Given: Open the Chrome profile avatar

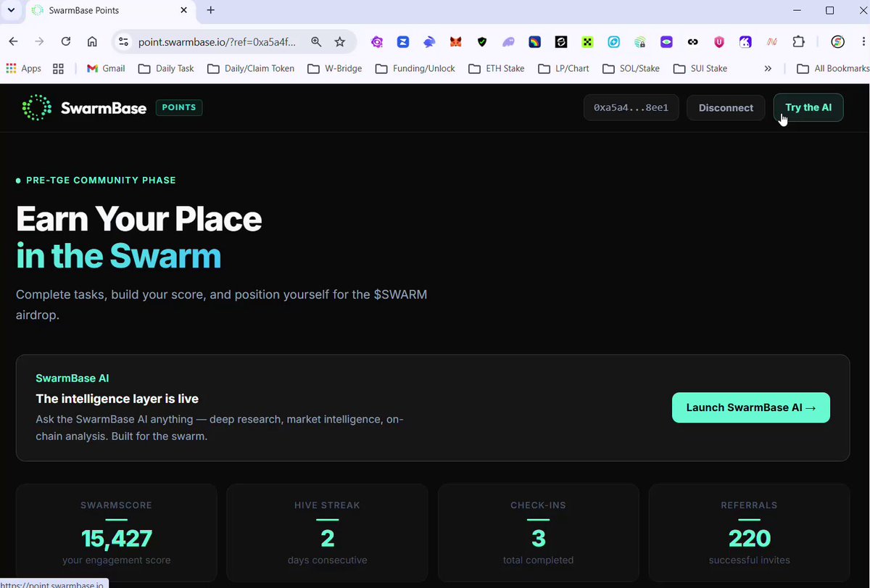Looking at the screenshot, I should (837, 42).
